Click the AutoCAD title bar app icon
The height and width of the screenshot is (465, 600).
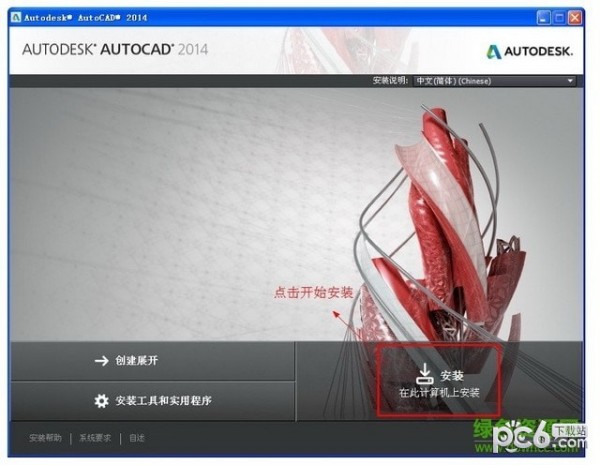[x=16, y=17]
